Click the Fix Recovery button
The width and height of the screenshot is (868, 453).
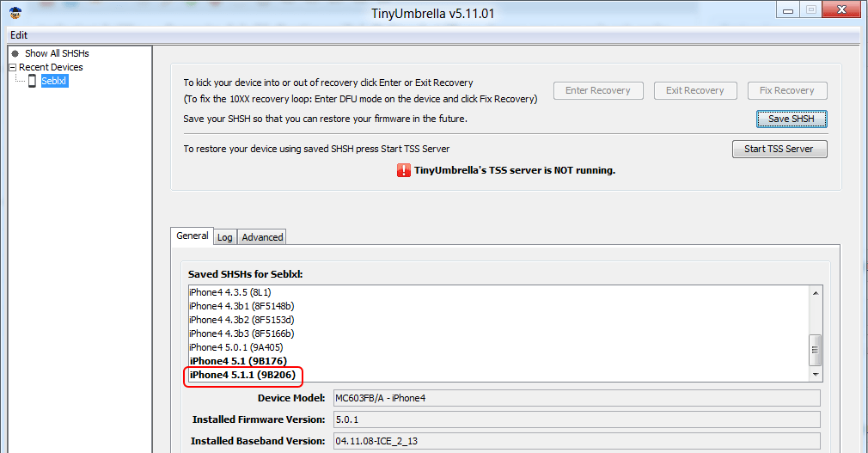[786, 90]
